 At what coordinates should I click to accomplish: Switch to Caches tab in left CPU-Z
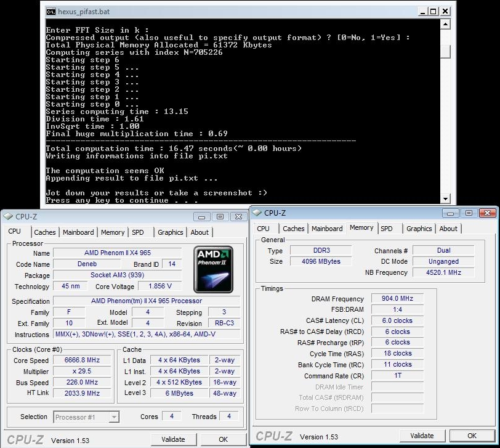[x=44, y=232]
